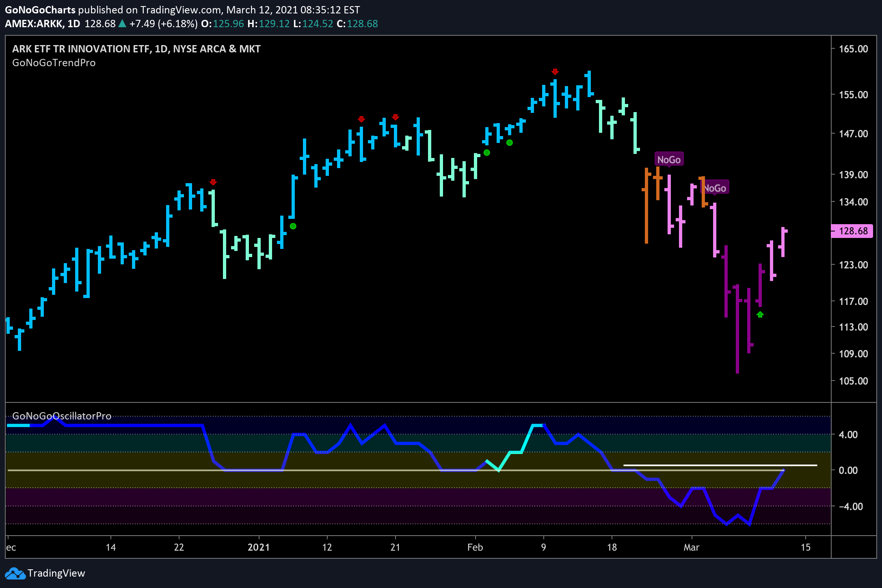Click the red down arrow above the mid-January bar
Image resolution: width=882 pixels, height=588 pixels.
(x=361, y=119)
